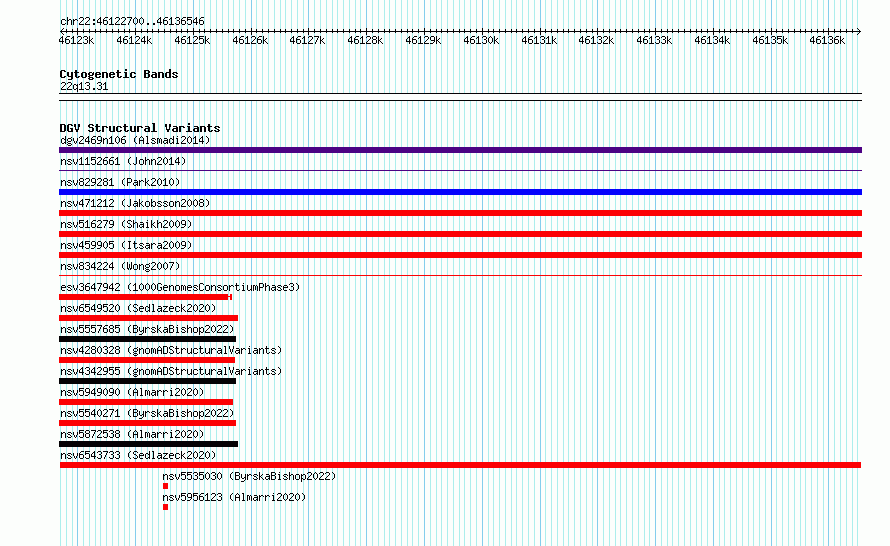Open nsv5949090 (Almarri2020) label

click(132, 392)
